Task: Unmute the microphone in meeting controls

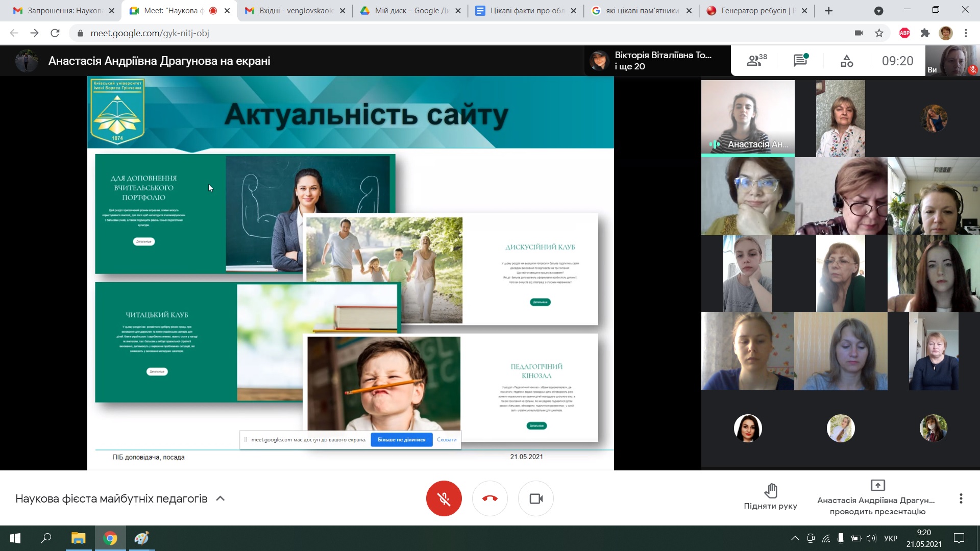Action: pos(444,498)
